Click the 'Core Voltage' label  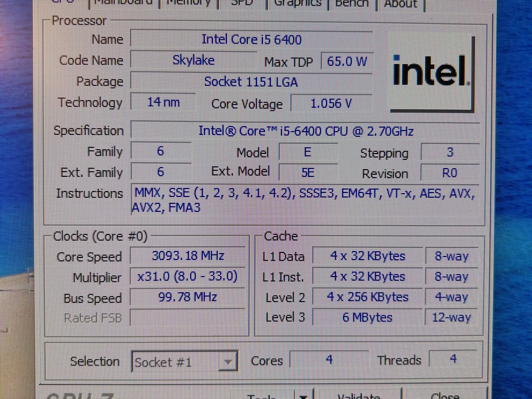247,104
